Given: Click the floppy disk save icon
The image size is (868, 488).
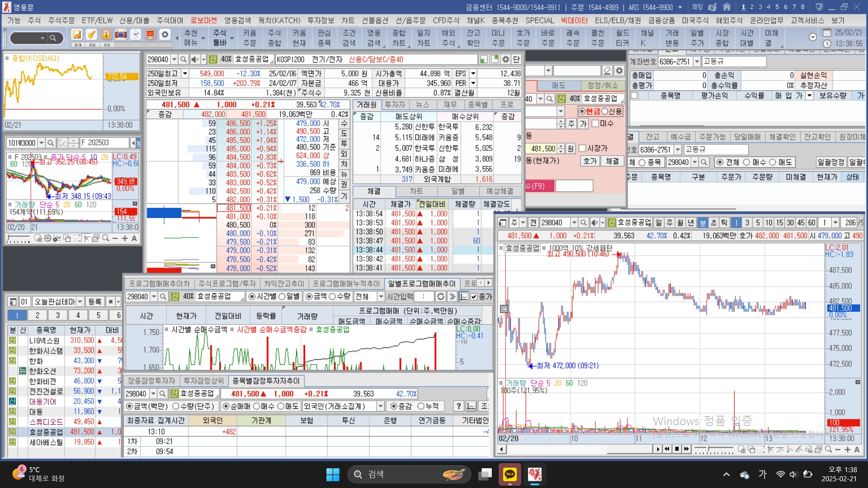Looking at the screenshot, I should tap(77, 35).
